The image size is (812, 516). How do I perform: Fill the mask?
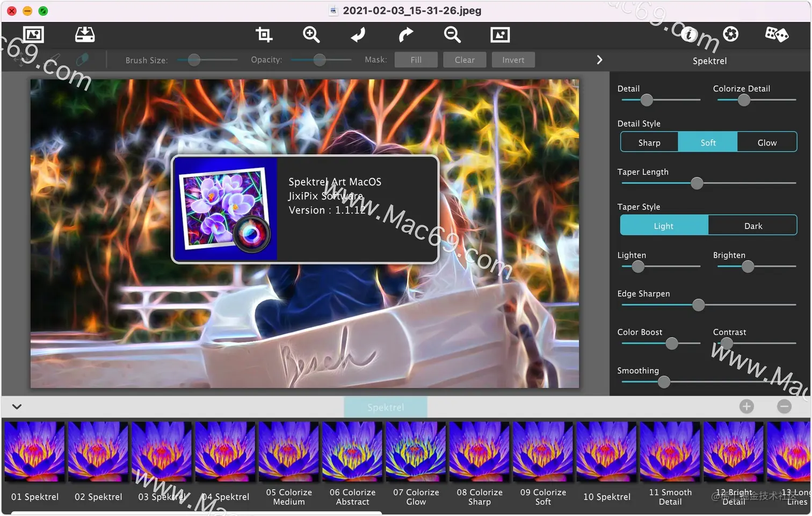tap(416, 60)
